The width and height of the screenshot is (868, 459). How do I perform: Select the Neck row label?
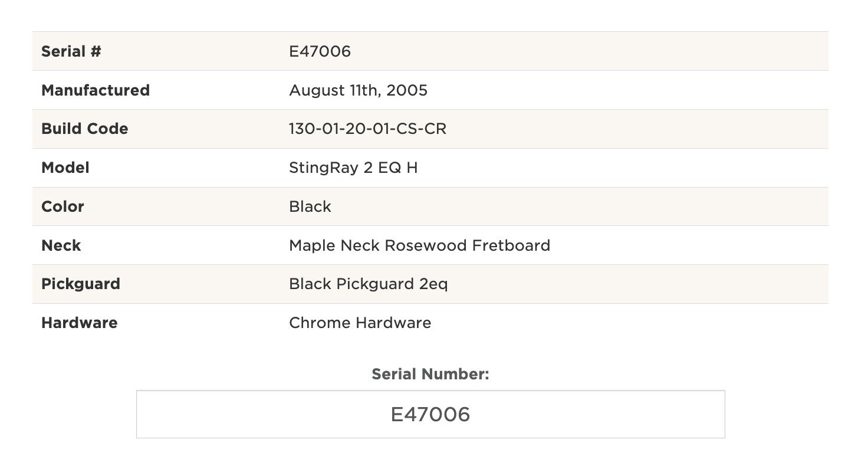tap(61, 245)
